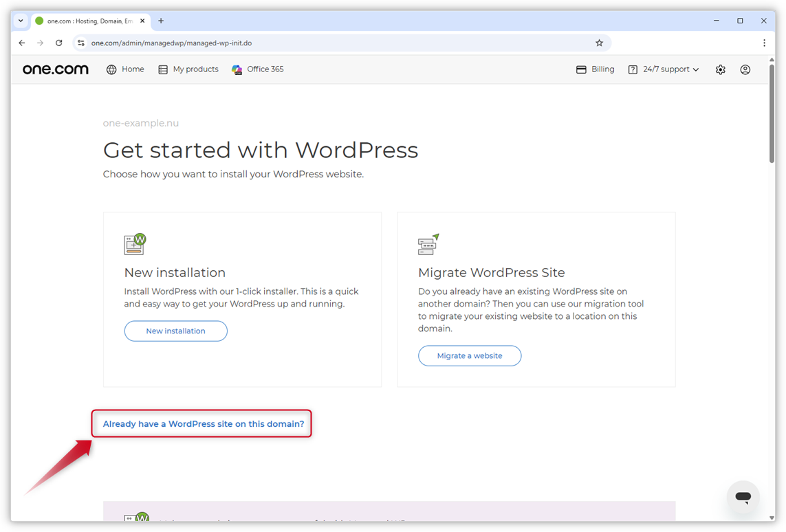Click the Get started with WordPress heading
The width and height of the screenshot is (786, 532).
click(261, 151)
